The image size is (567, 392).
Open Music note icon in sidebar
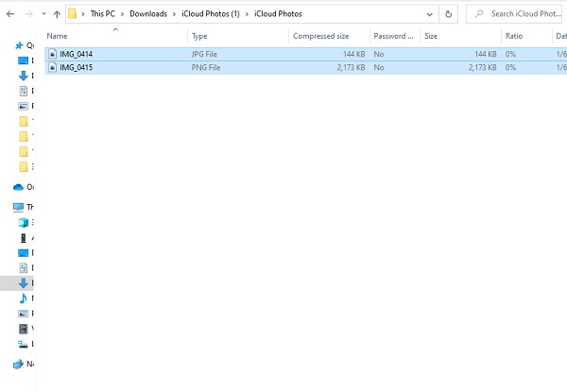click(x=24, y=298)
